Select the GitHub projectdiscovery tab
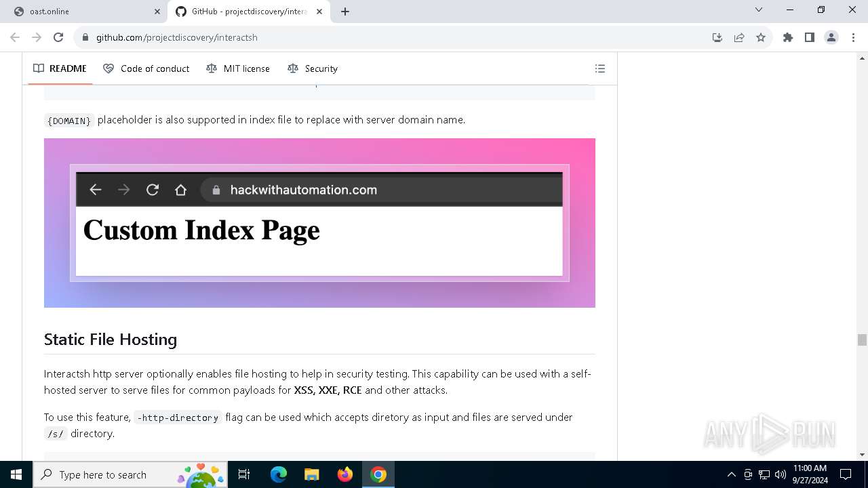 coord(250,12)
